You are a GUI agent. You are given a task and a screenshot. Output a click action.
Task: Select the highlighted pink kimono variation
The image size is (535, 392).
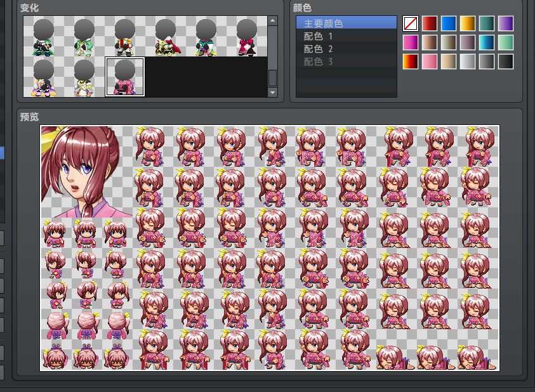(125, 77)
